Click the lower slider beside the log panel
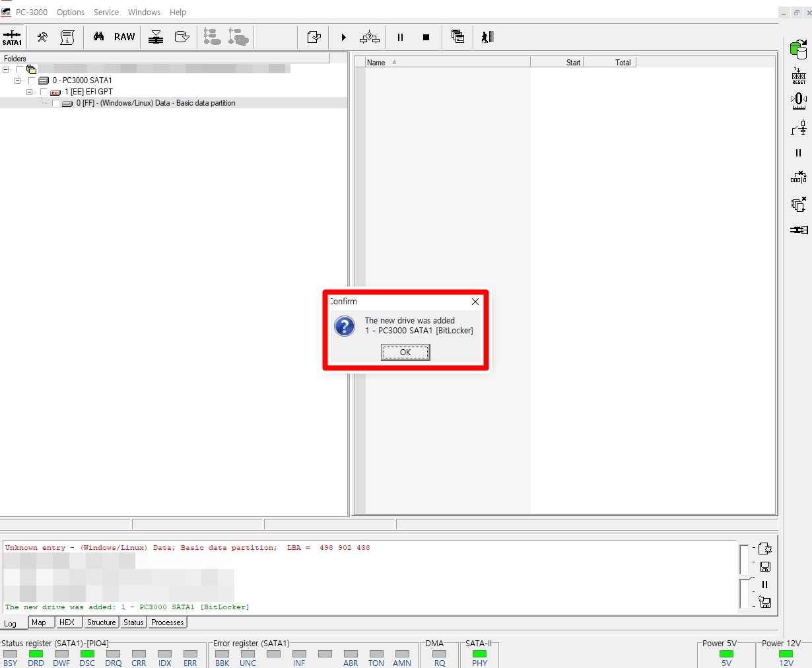812x668 pixels. point(744,593)
